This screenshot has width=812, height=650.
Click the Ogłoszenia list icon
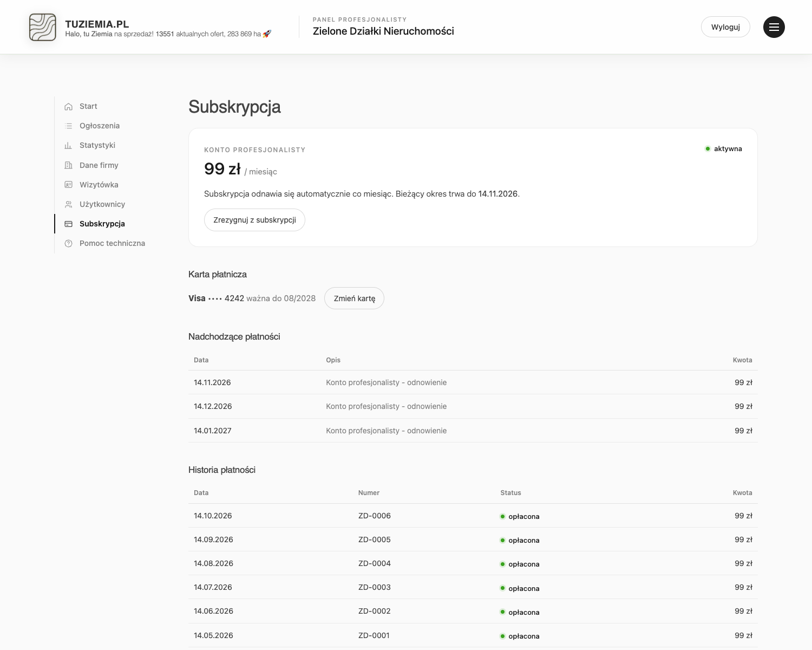pyautogui.click(x=68, y=126)
